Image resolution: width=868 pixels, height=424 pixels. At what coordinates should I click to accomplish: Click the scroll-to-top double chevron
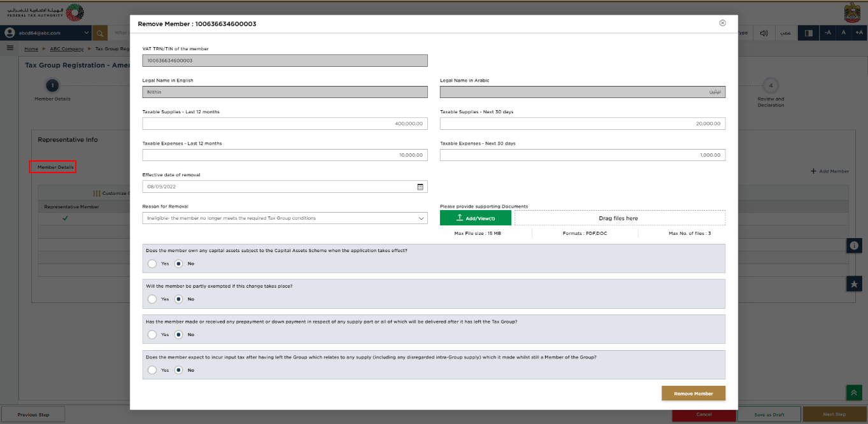tap(854, 393)
